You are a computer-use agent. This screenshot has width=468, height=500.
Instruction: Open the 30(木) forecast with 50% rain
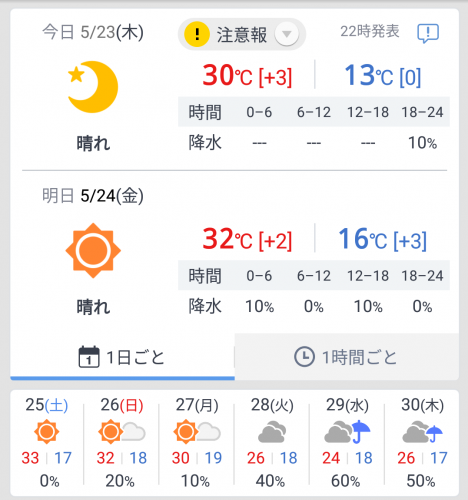tap(422, 442)
